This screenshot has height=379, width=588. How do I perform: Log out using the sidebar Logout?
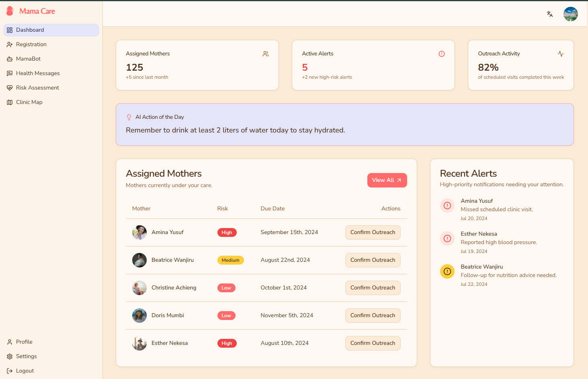pyautogui.click(x=25, y=371)
